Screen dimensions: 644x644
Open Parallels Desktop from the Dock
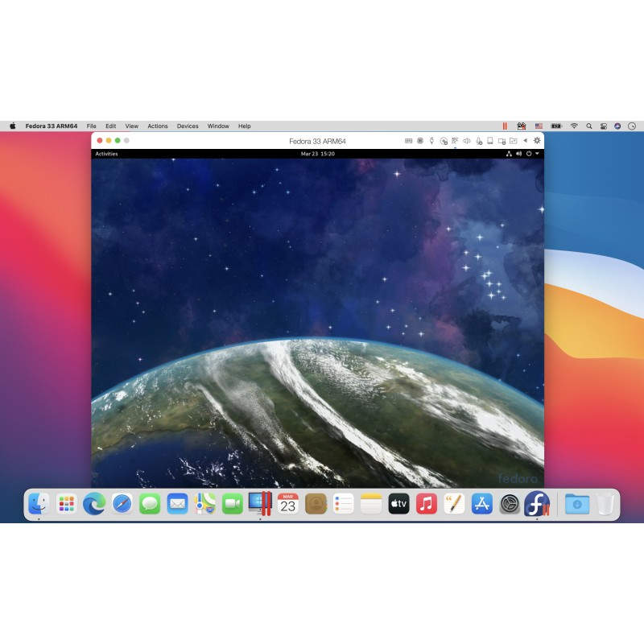(260, 504)
